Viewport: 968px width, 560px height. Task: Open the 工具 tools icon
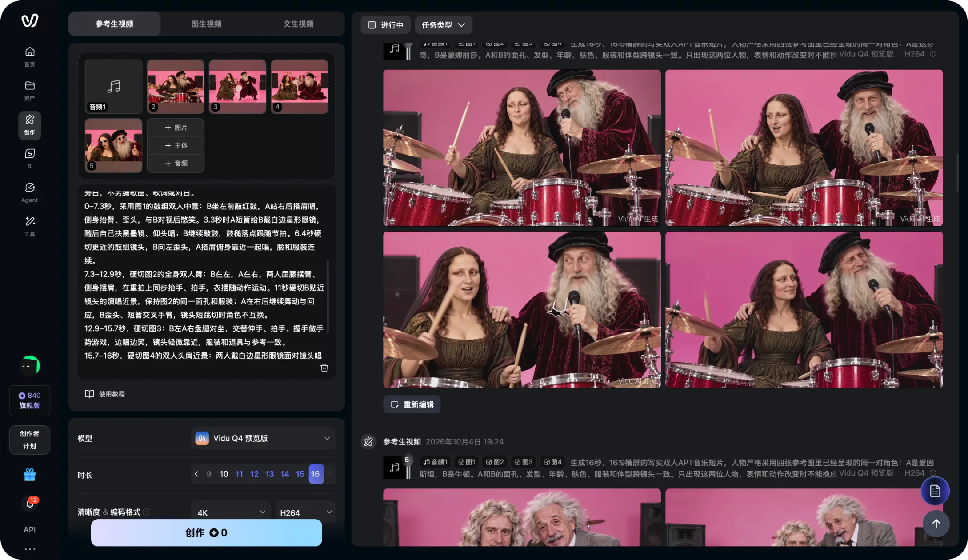[30, 226]
